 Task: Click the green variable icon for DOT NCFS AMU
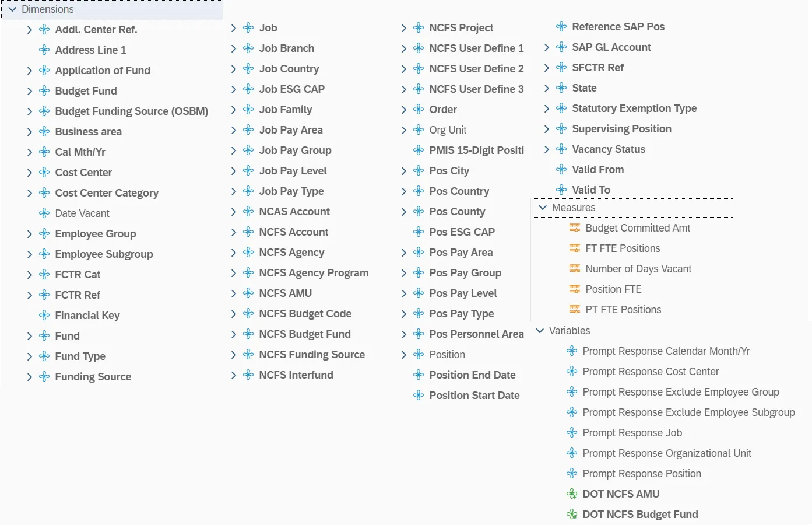[572, 494]
